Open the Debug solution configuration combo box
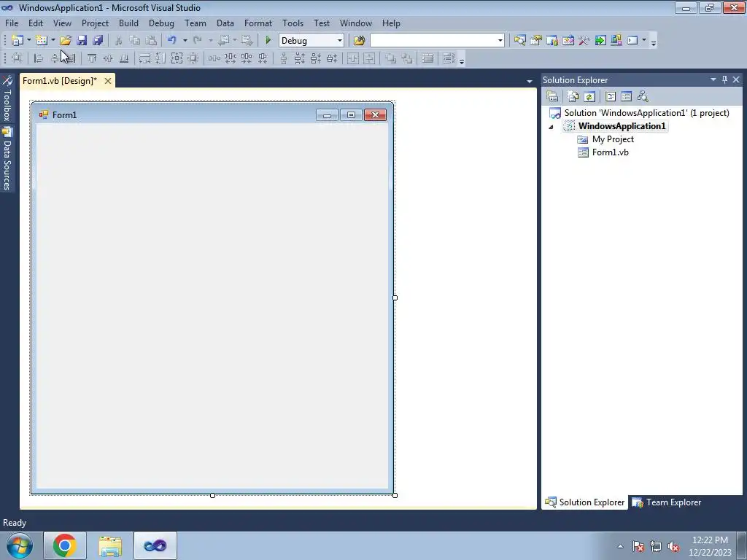Viewport: 747px width, 560px height. point(311,41)
